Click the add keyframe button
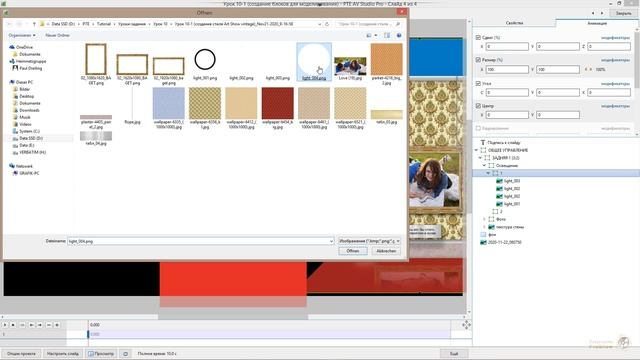640x360 pixels. point(57,325)
